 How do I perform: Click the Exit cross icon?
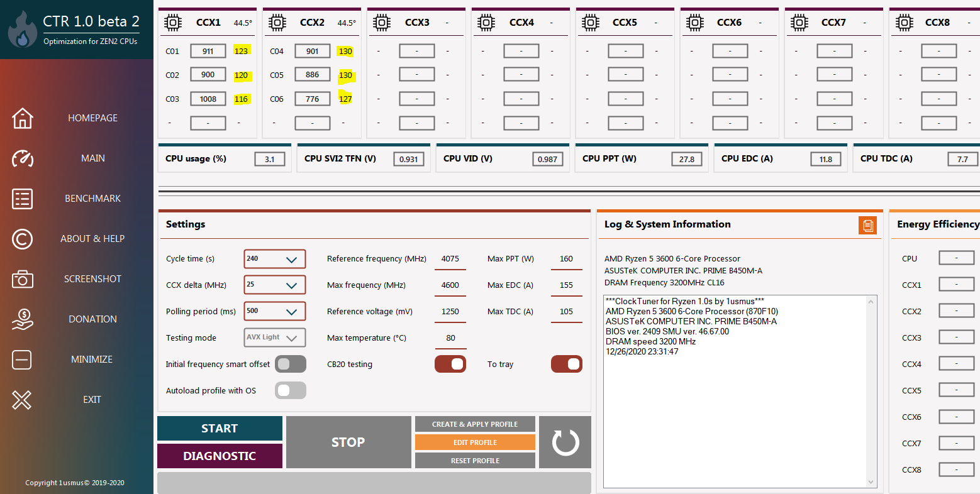(x=22, y=400)
